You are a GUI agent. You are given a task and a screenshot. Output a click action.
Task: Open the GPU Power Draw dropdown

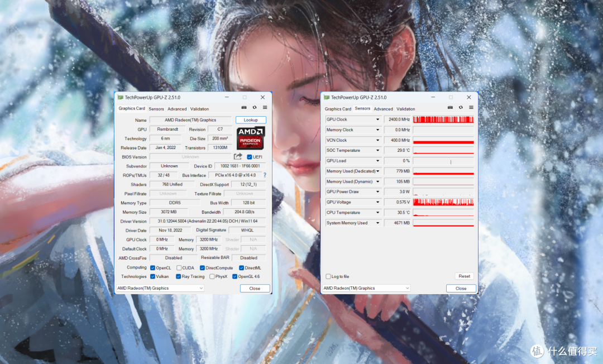[377, 192]
